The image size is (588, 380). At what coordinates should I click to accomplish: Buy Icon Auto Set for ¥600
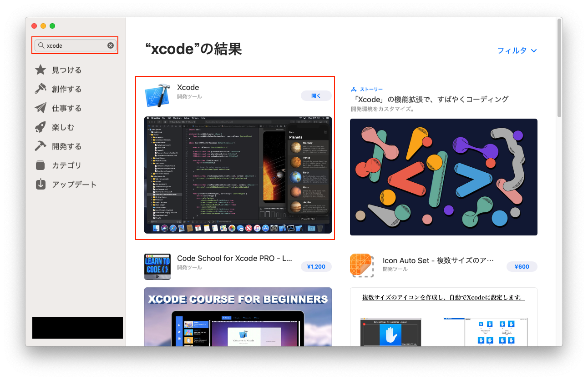click(x=522, y=266)
